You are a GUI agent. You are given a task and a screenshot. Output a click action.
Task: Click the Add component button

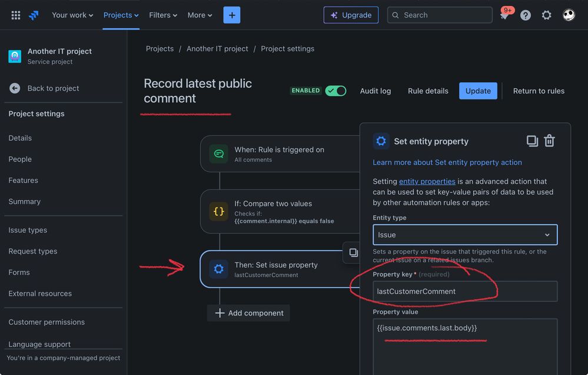(248, 313)
